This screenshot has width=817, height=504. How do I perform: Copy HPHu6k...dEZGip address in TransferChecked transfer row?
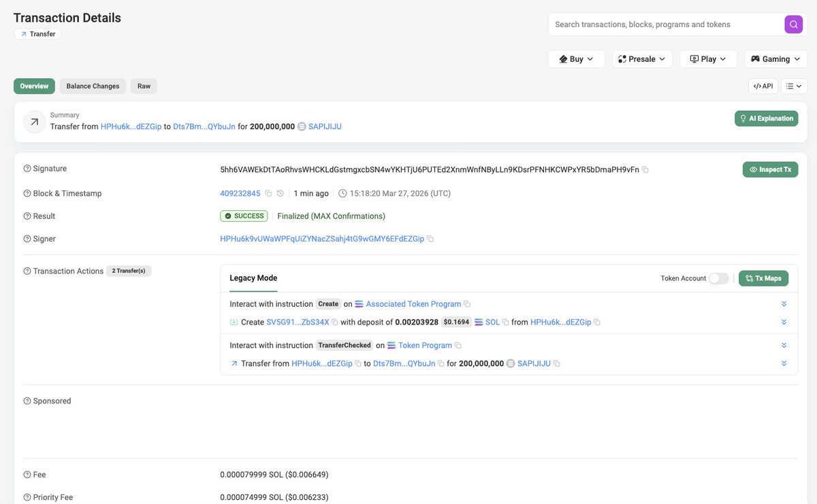tap(358, 364)
